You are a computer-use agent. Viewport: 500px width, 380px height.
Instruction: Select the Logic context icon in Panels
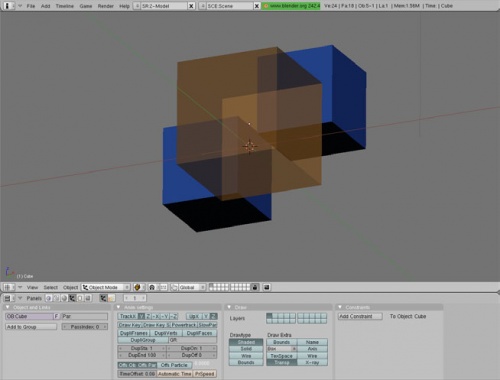(49, 298)
